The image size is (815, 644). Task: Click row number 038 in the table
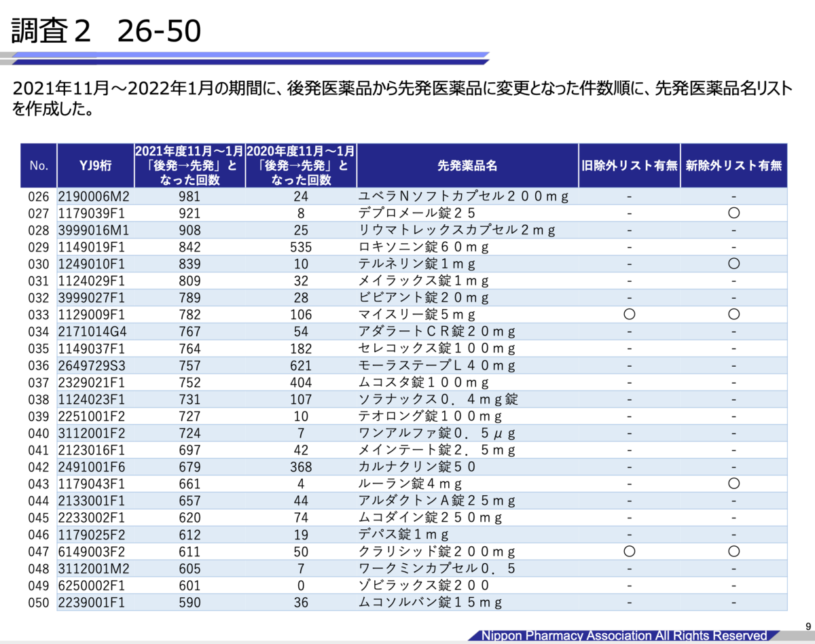pyautogui.click(x=39, y=399)
